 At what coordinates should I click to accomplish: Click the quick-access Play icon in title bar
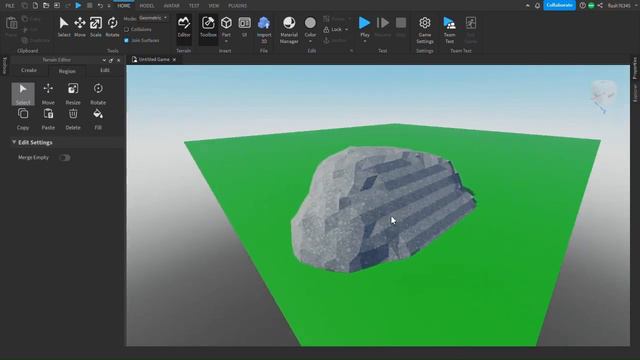tap(78, 6)
